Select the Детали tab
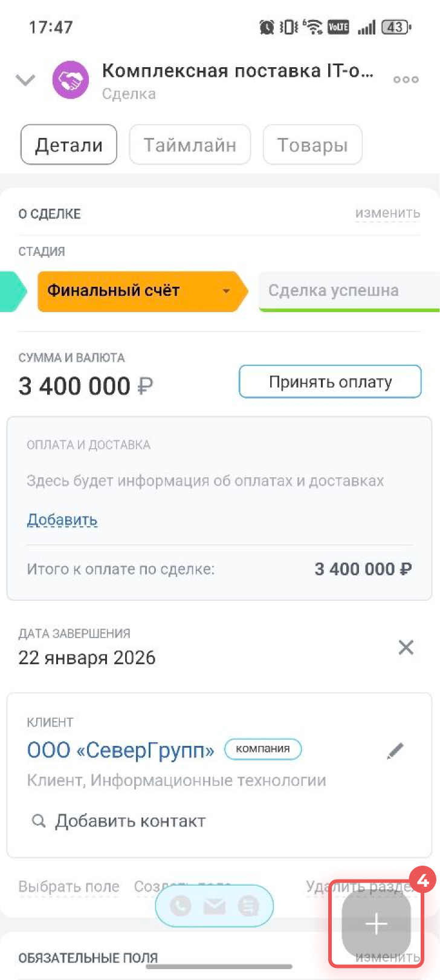The width and height of the screenshot is (440, 980). 69,145
